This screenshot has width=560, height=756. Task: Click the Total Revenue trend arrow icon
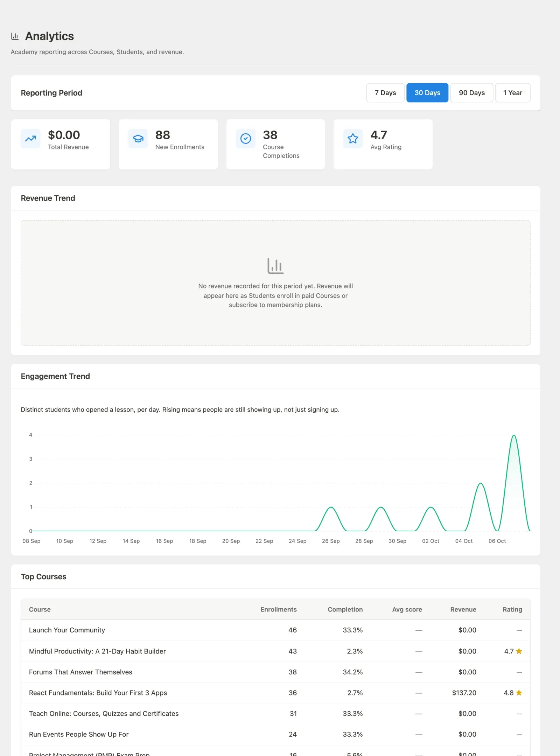pyautogui.click(x=30, y=139)
